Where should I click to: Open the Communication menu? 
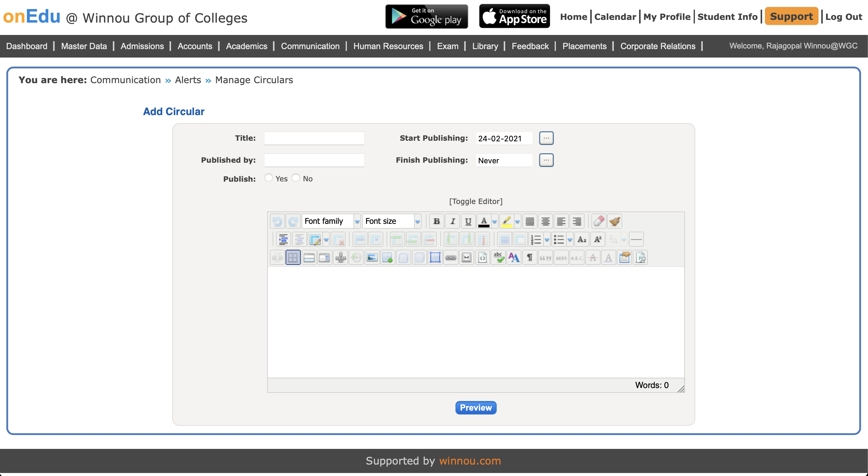pos(310,46)
